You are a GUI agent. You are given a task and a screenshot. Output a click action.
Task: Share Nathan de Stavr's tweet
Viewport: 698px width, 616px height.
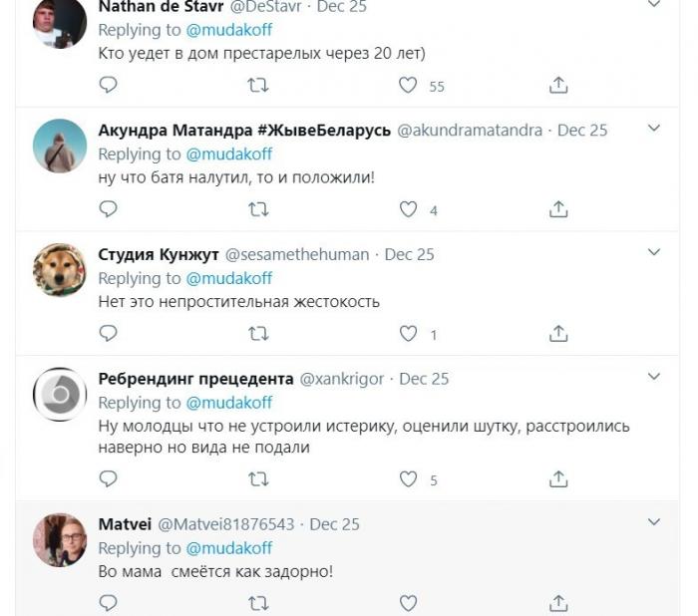(559, 86)
